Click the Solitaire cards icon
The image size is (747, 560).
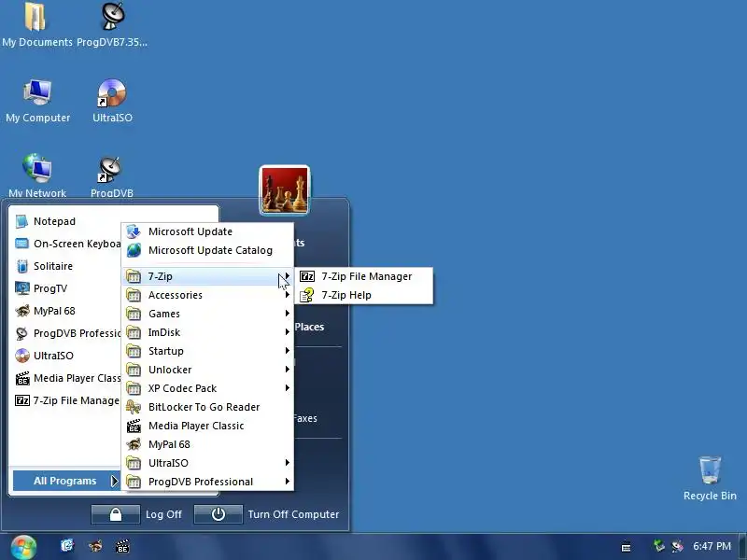21,266
